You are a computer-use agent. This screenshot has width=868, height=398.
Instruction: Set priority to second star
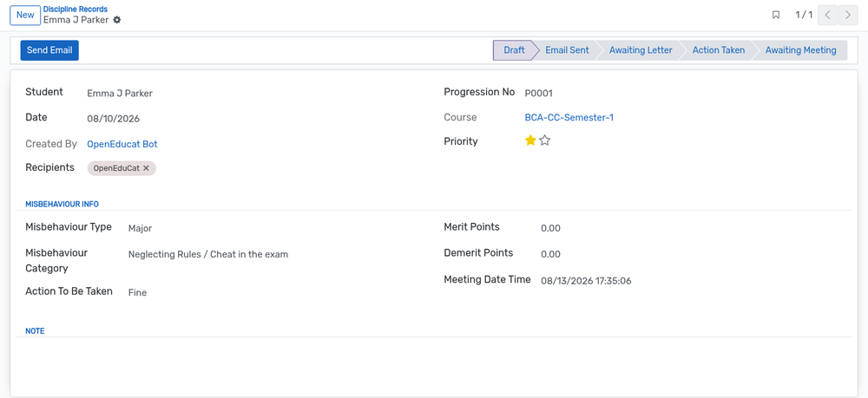coord(545,141)
